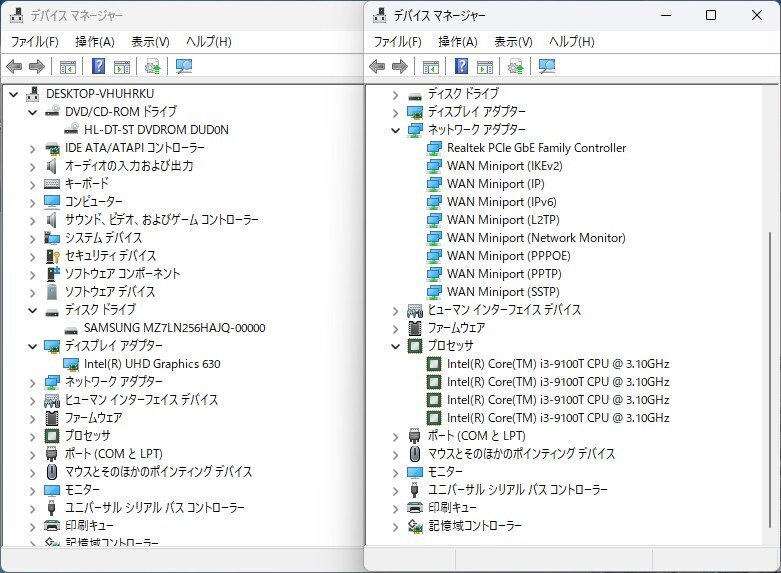
Task: Click forward arrow in left window toolbar
Action: [37, 66]
